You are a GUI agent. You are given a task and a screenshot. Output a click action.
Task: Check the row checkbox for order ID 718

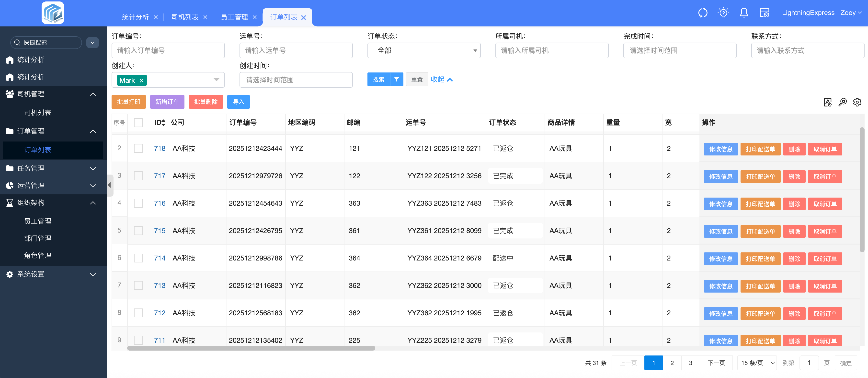(138, 148)
